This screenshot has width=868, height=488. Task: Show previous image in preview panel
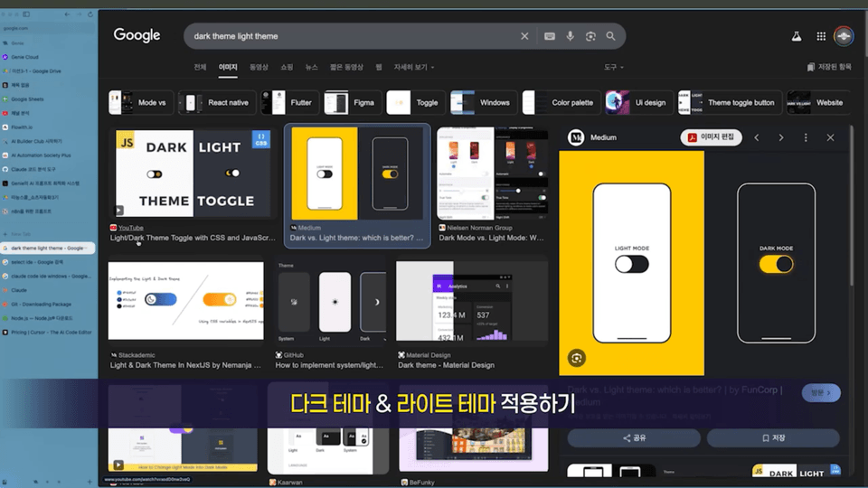coord(756,137)
